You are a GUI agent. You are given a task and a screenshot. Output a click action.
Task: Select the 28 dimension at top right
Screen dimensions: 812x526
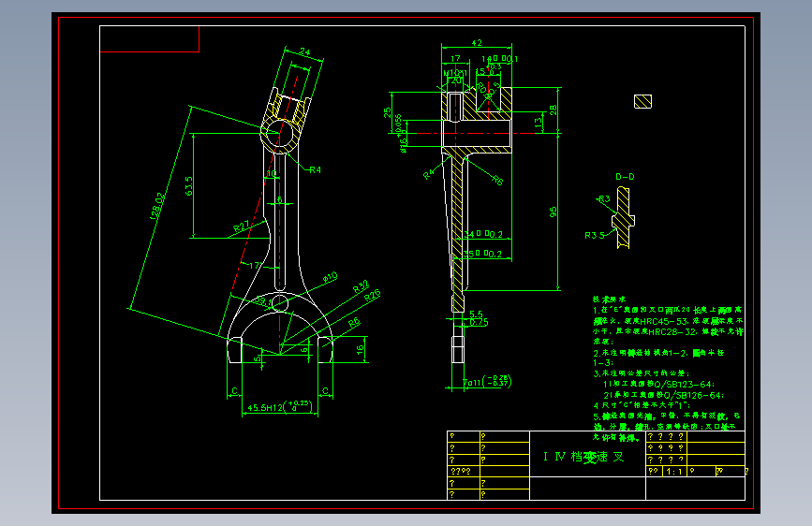554,110
